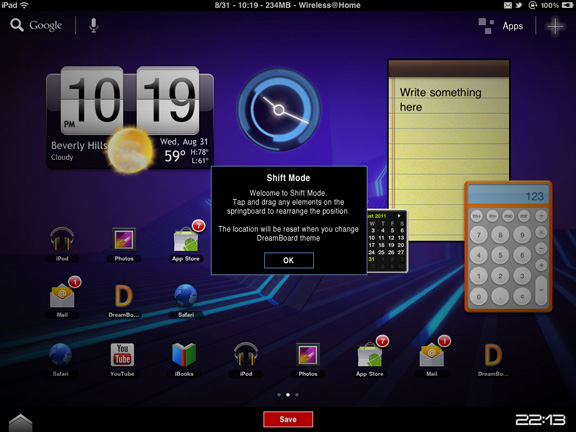This screenshot has width=576, height=432.
Task: Tap the 59° temperature reading
Action: (174, 156)
